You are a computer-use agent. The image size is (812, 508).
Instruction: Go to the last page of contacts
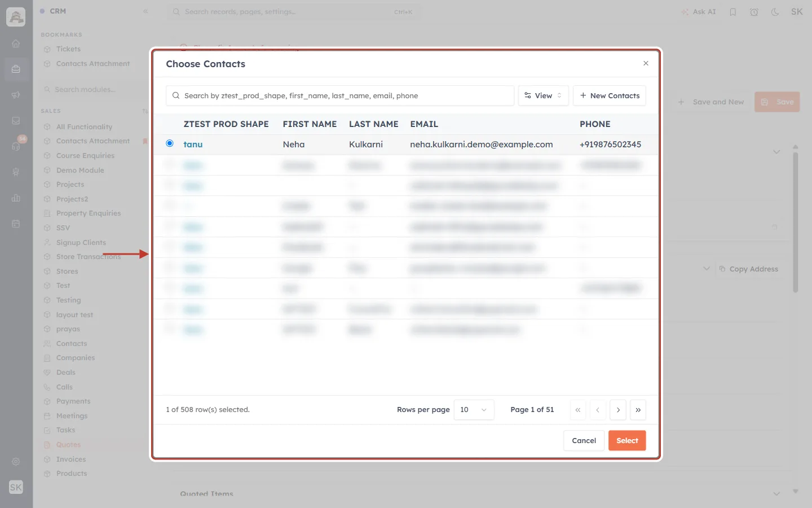[x=638, y=410]
